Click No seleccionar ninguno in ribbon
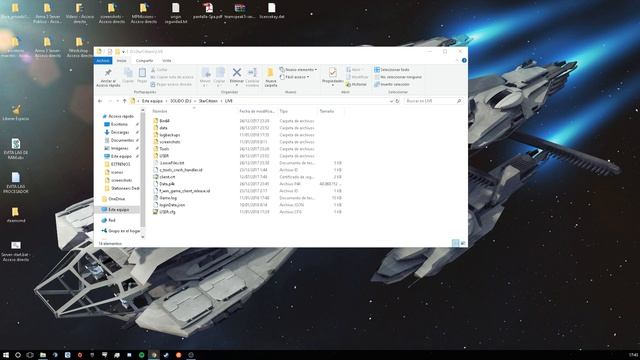 coord(398,77)
